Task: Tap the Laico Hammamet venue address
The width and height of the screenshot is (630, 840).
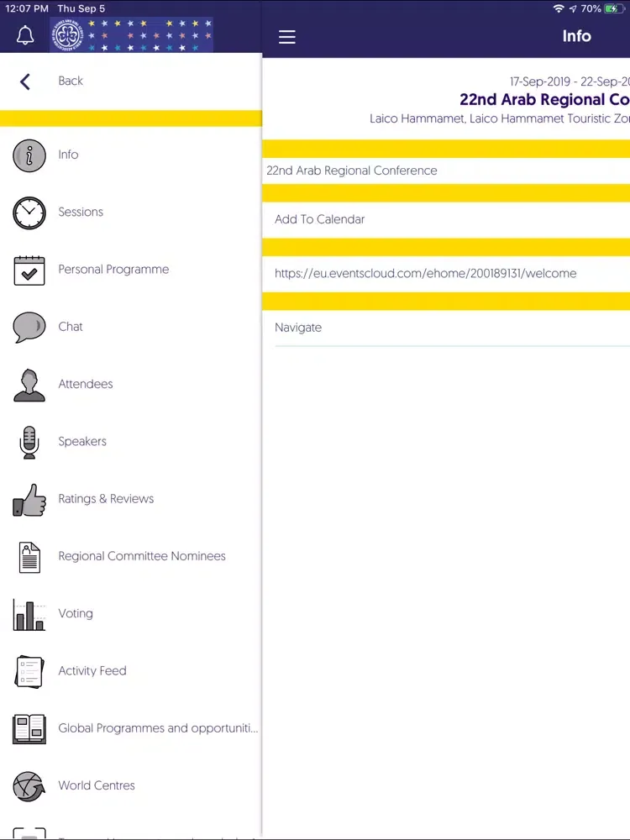Action: 499,119
